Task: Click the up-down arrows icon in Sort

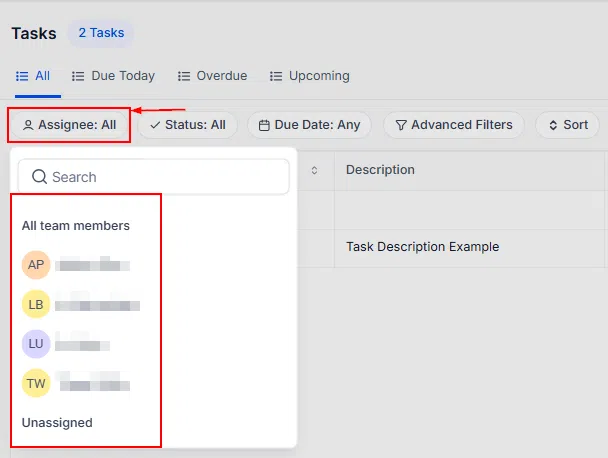Action: click(x=553, y=125)
